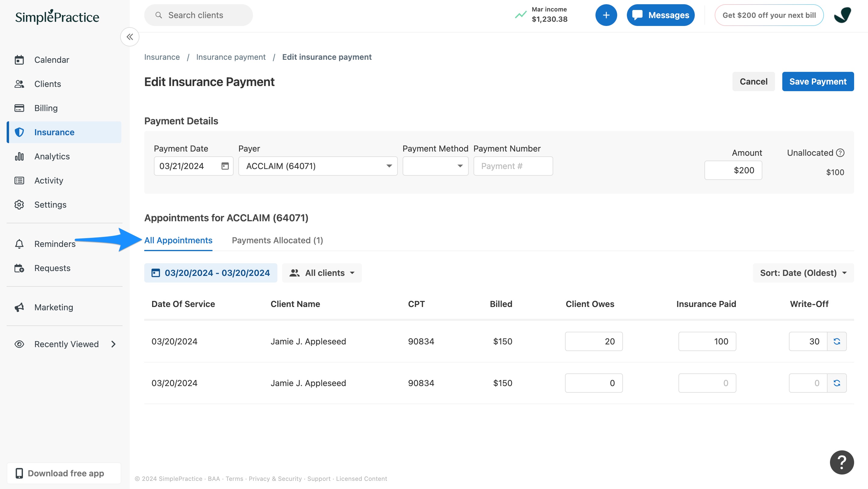Collapse the sidebar with double-chevron button

point(130,37)
